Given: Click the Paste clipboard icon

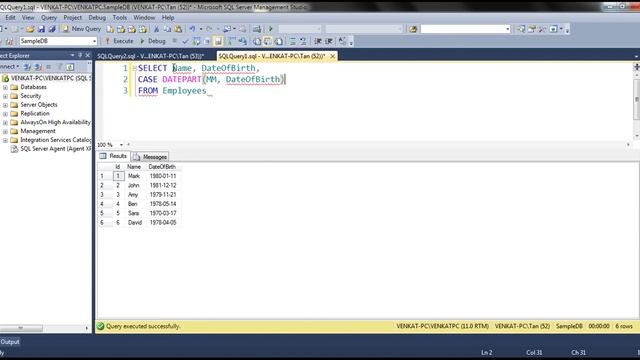Looking at the screenshot, I should point(178,29).
